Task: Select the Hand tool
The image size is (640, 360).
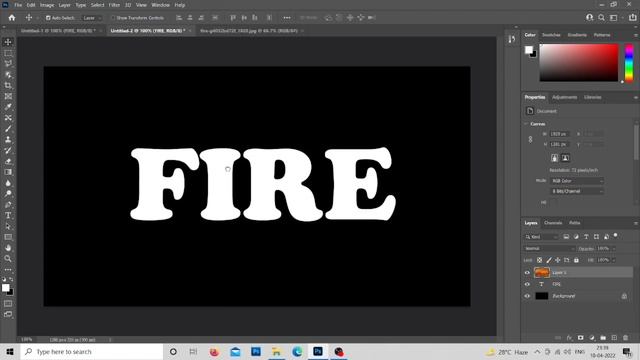Action: (x=8, y=248)
